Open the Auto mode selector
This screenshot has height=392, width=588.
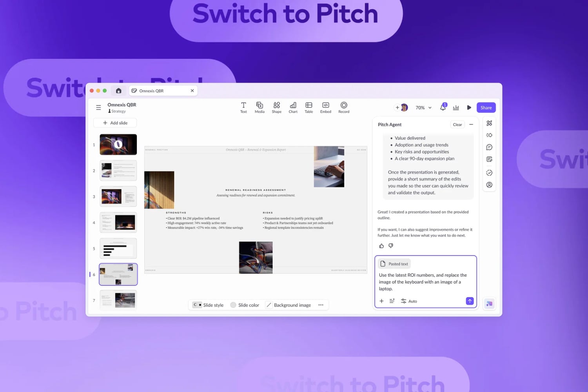409,301
